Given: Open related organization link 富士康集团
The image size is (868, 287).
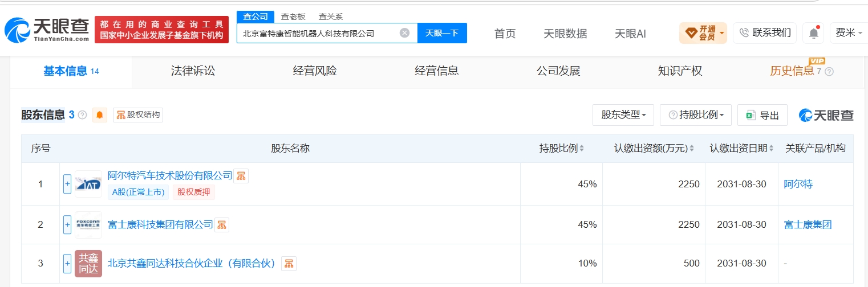Looking at the screenshot, I should click(x=808, y=224).
